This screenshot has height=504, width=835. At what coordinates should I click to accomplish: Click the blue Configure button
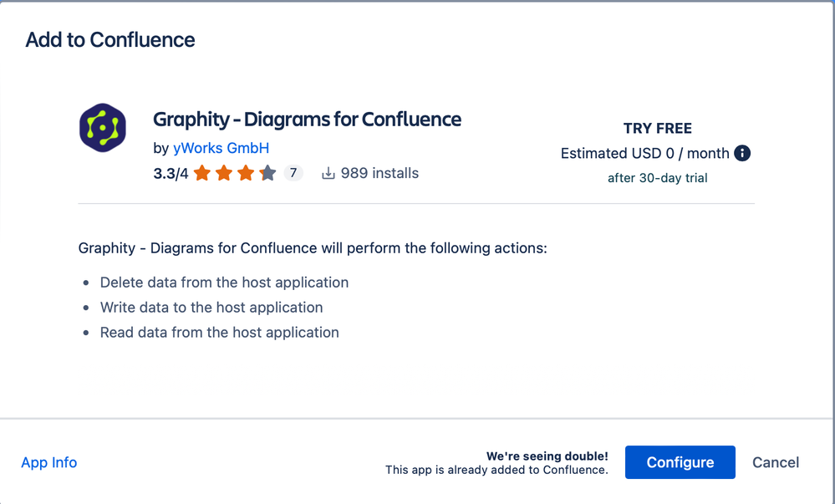pyautogui.click(x=680, y=462)
